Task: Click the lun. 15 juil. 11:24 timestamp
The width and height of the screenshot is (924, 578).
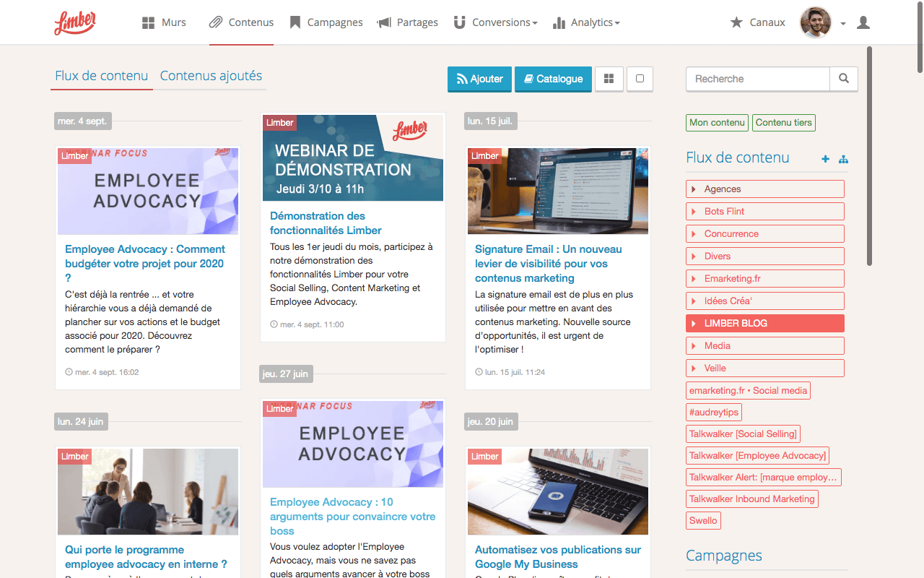Action: coord(510,372)
